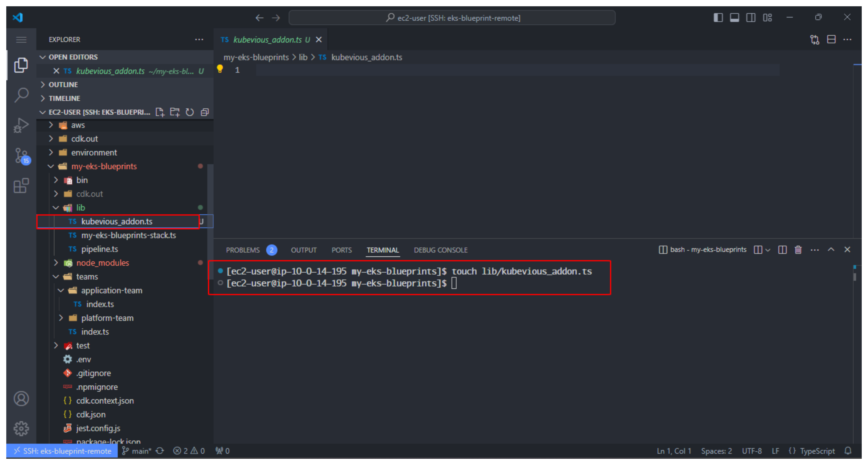Image resolution: width=868 pixels, height=465 pixels.
Task: Toggle the bottom panel layout button
Action: pos(735,18)
